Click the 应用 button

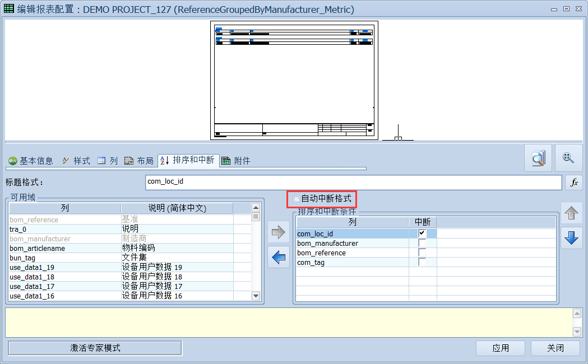pyautogui.click(x=501, y=348)
